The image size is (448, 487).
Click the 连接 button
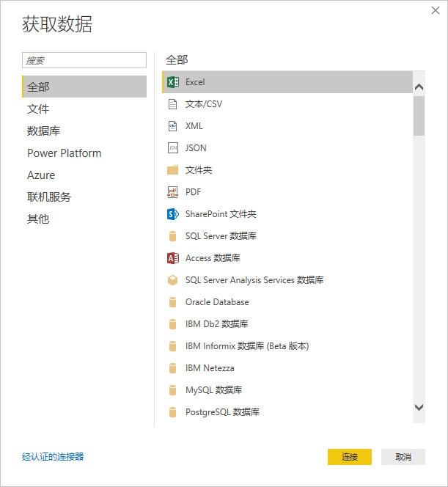coord(350,457)
